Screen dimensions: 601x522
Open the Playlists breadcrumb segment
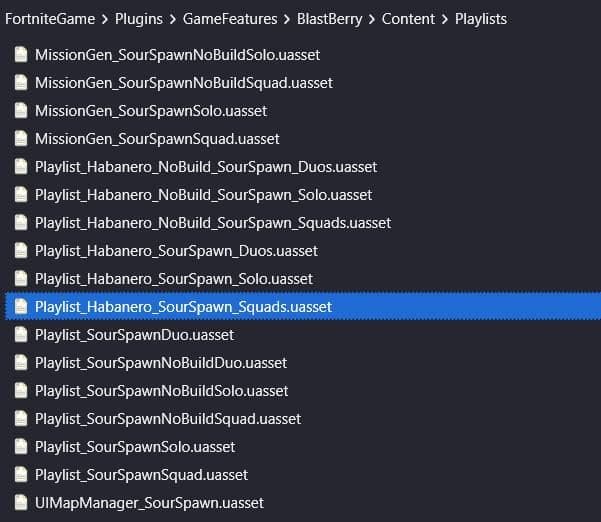481,19
